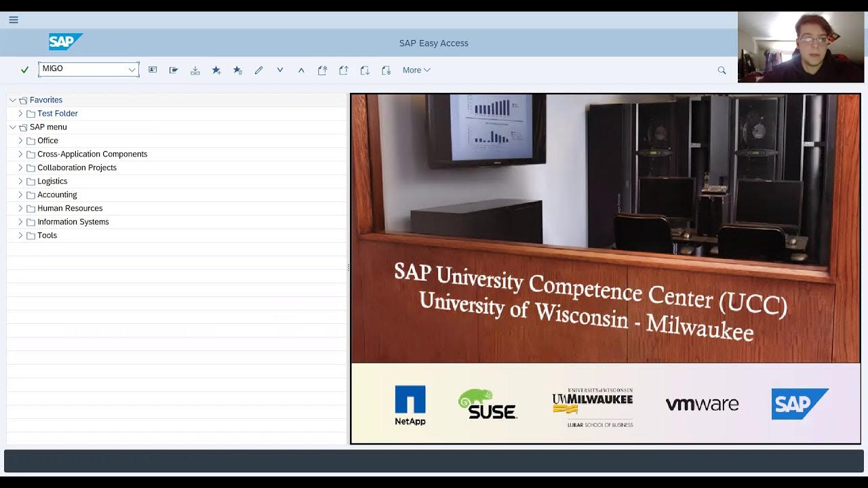This screenshot has width=868, height=488.
Task: Click the next page icon
Action: [365, 70]
